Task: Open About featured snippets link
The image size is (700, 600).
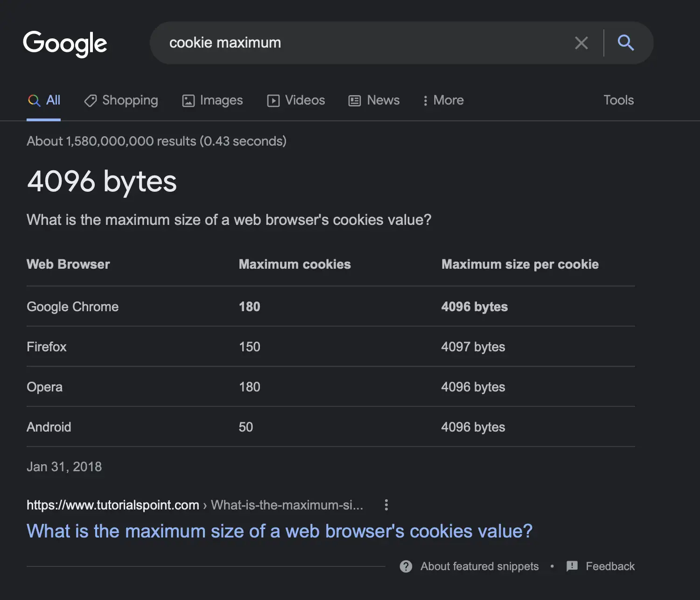Action: [479, 566]
